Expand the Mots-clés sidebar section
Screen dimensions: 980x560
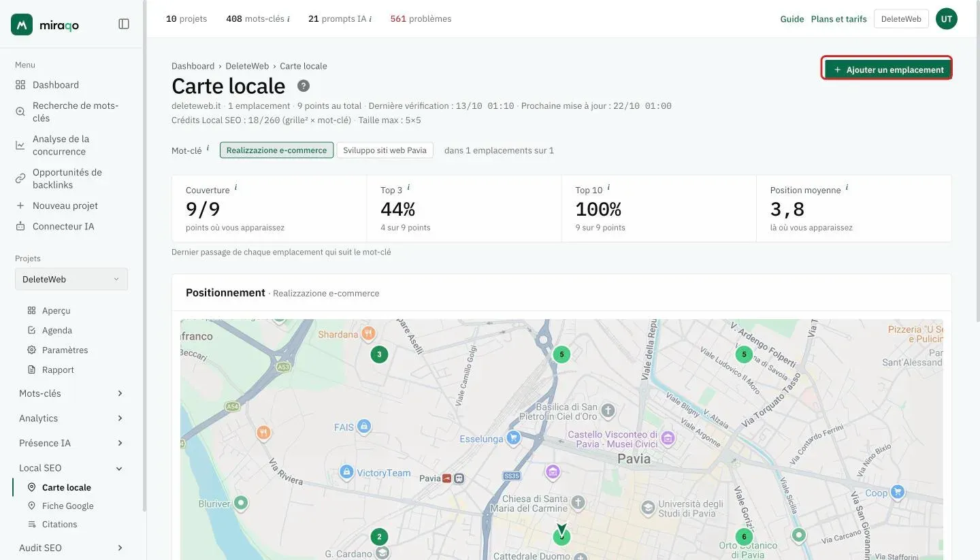click(71, 393)
